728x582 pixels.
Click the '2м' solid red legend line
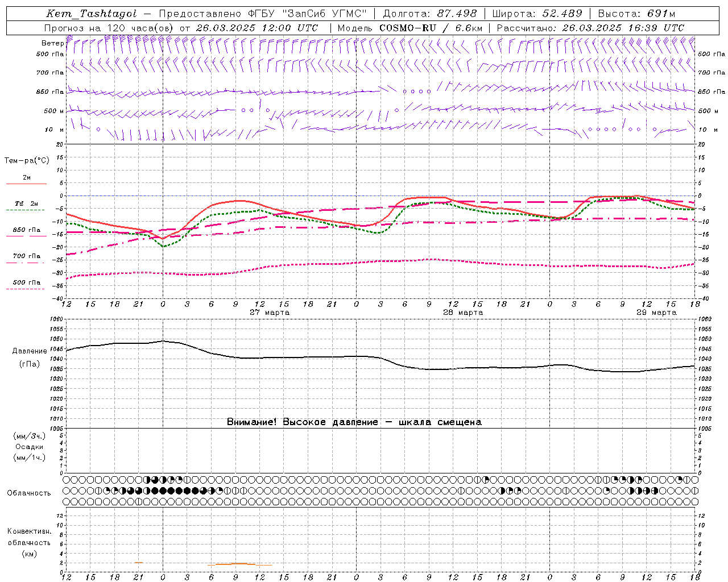tap(26, 184)
